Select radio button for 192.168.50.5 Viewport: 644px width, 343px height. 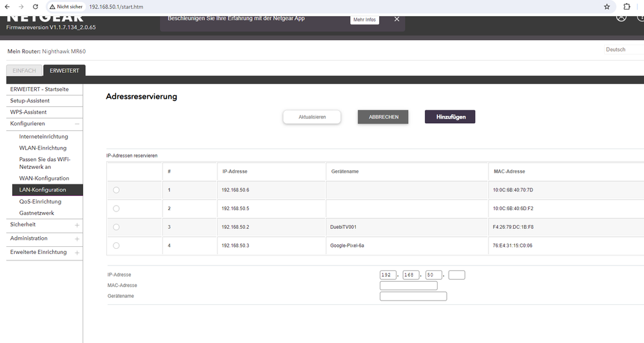coord(116,208)
